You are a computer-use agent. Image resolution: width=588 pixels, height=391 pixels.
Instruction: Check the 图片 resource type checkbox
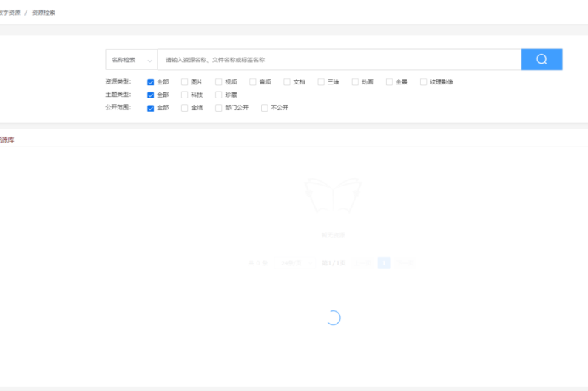184,82
